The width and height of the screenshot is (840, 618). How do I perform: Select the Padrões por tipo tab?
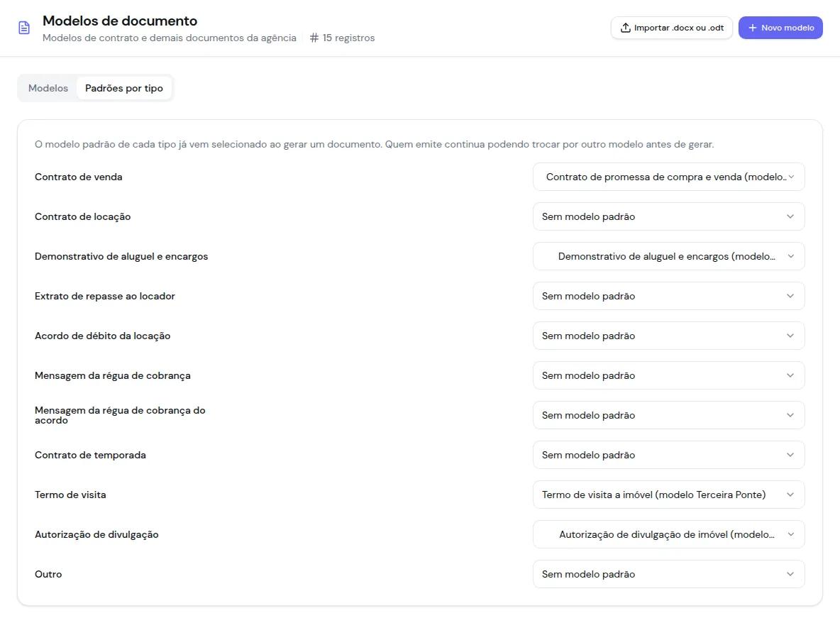point(124,89)
